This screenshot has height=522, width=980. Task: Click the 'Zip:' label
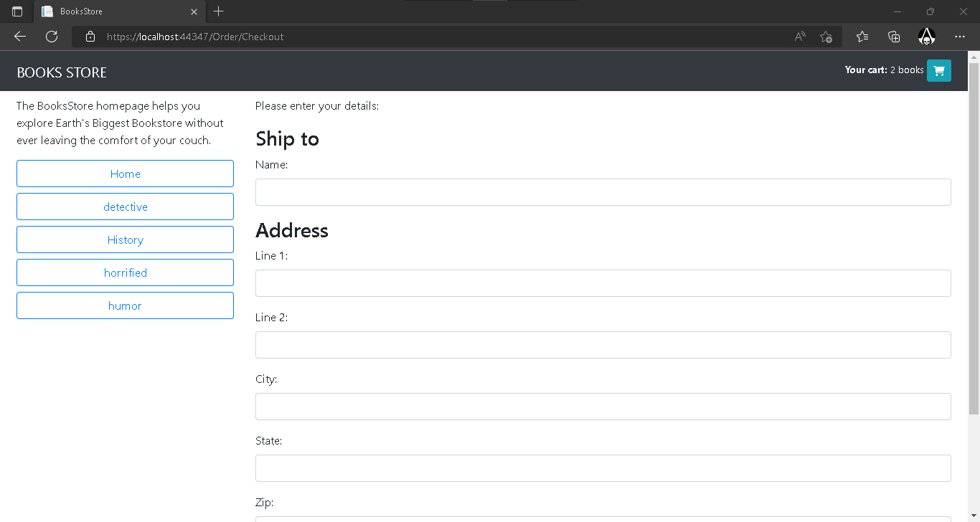(264, 503)
